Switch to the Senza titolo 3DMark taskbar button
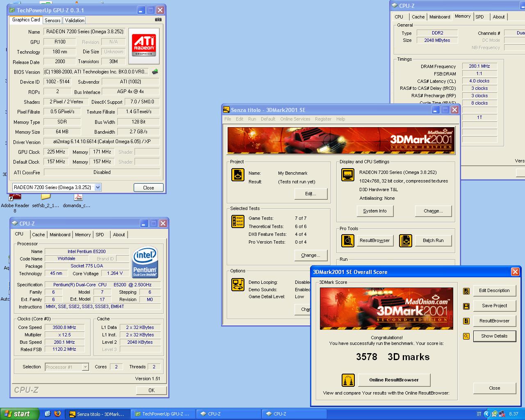This screenshot has width=525, height=420. [97, 414]
